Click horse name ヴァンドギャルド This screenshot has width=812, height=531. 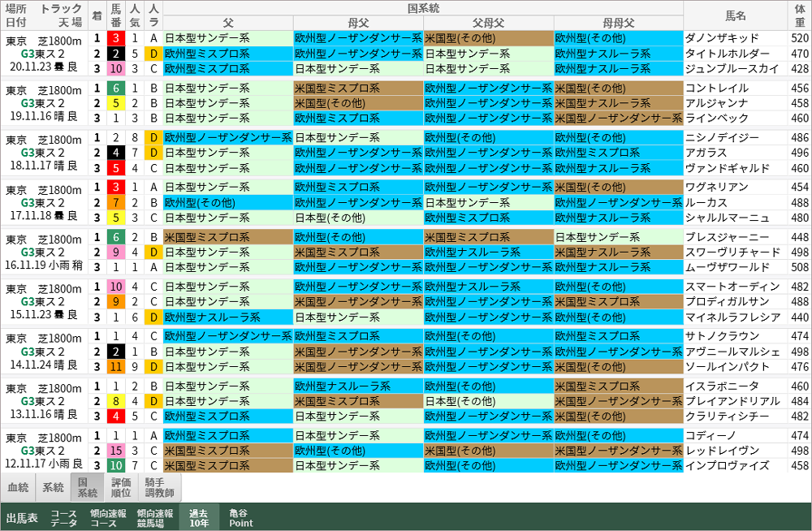pos(727,168)
